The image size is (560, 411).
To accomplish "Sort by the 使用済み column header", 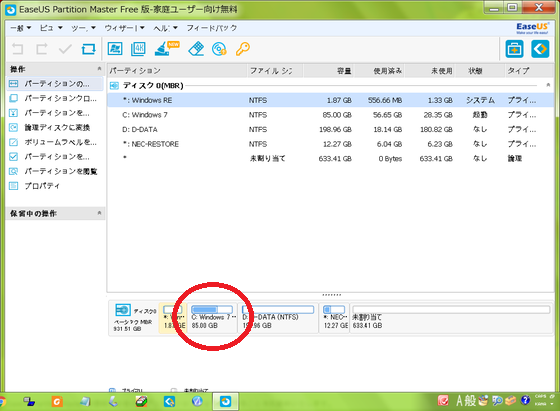I will [x=379, y=71].
